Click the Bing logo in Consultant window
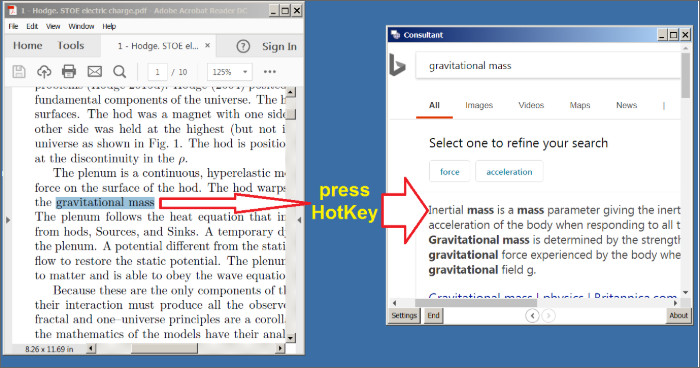The height and width of the screenshot is (368, 700). point(397,65)
